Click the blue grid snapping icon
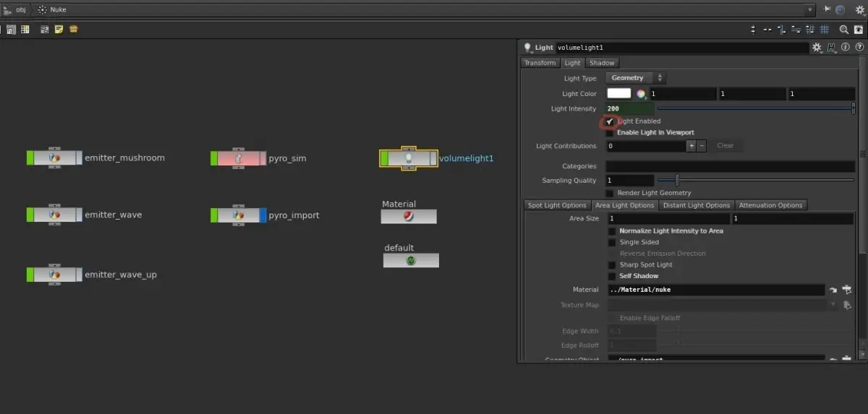The width and height of the screenshot is (868, 414). tap(825, 30)
